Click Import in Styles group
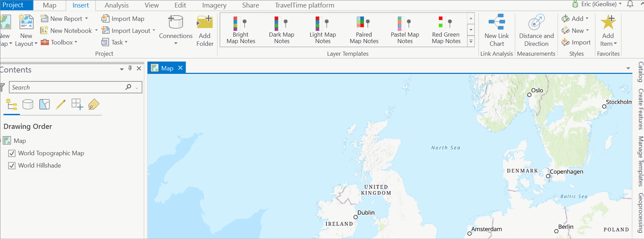 pyautogui.click(x=576, y=42)
